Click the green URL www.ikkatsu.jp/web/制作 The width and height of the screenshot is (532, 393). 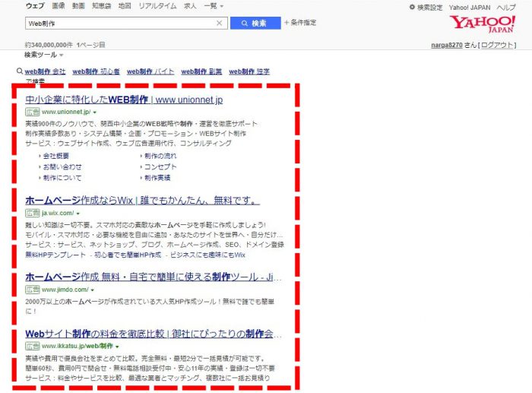78,346
